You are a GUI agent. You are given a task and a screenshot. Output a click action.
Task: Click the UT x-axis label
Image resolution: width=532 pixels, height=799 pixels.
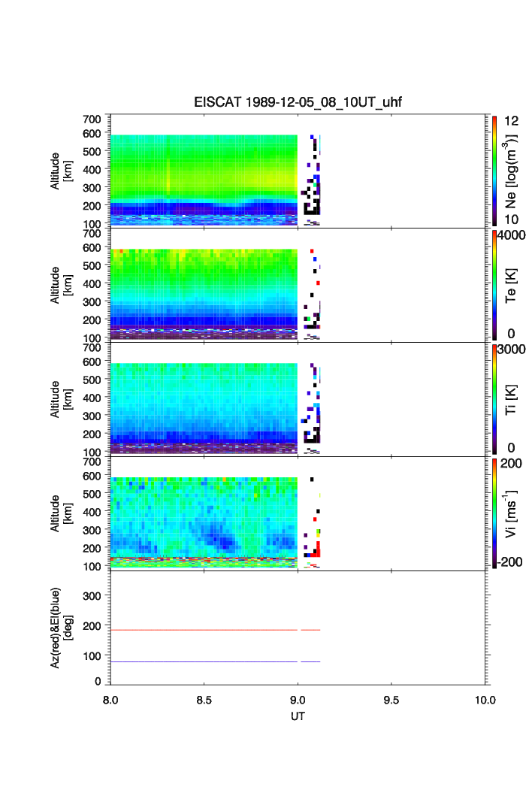(298, 716)
